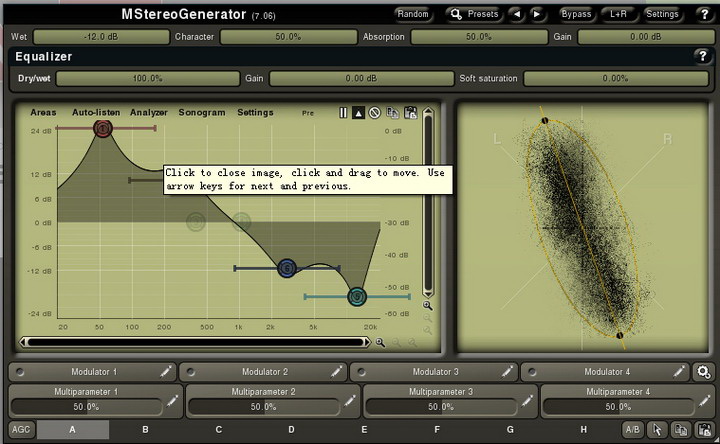Open the L+R channel mode selector

tap(618, 14)
